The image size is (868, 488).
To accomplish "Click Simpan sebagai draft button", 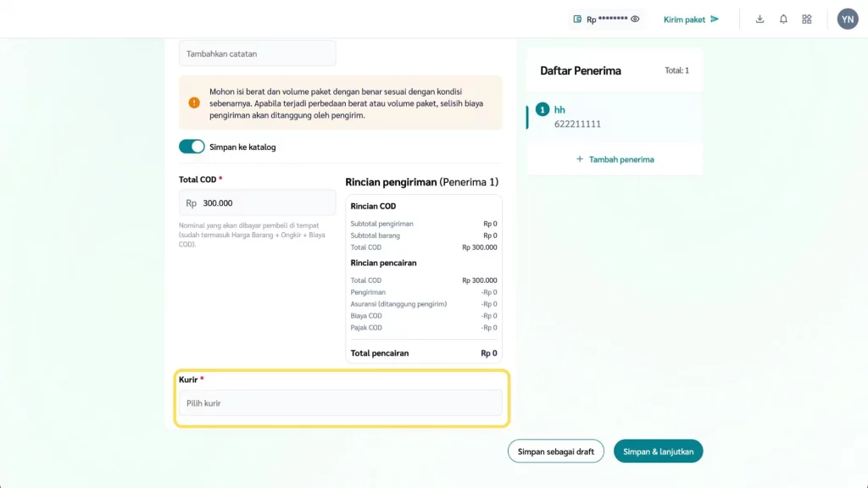I will tap(556, 452).
